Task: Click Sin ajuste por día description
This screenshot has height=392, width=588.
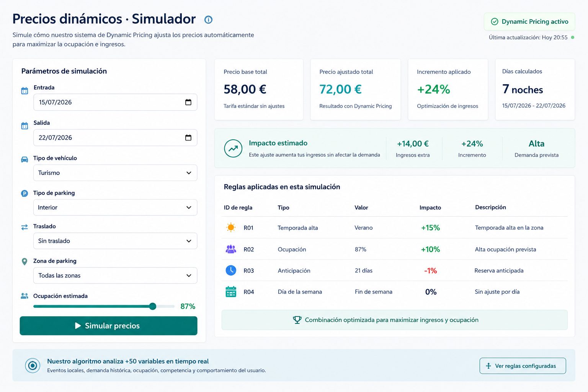Action: tap(497, 292)
